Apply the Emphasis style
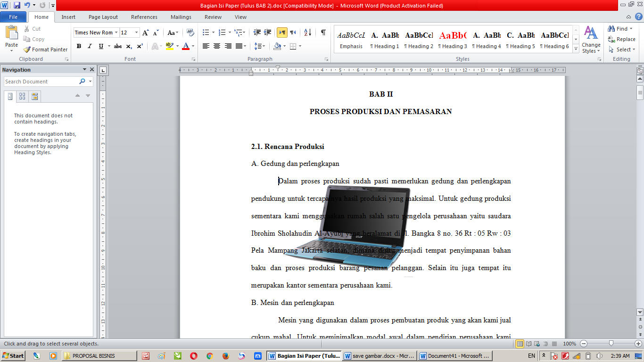 (x=351, y=40)
